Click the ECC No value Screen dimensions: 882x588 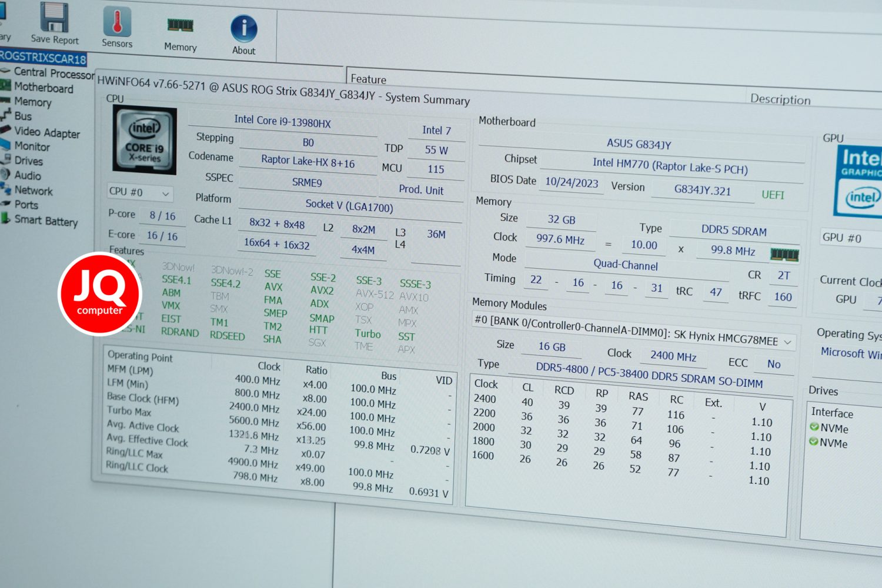(x=774, y=364)
